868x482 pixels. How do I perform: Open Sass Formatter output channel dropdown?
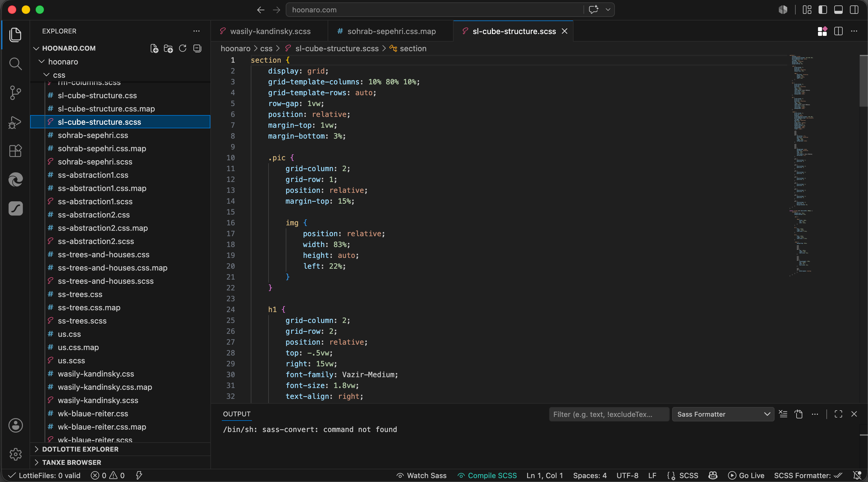pos(723,414)
